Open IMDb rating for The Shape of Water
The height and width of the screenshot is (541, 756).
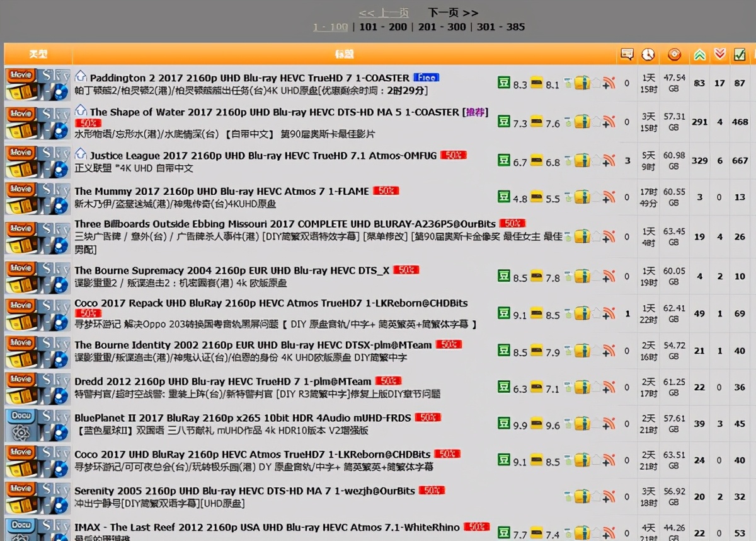[x=536, y=120]
